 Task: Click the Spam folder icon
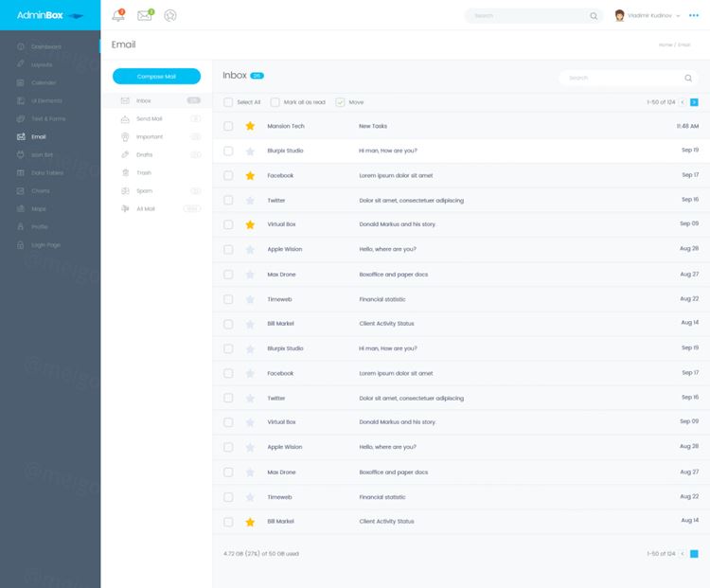[x=125, y=190]
